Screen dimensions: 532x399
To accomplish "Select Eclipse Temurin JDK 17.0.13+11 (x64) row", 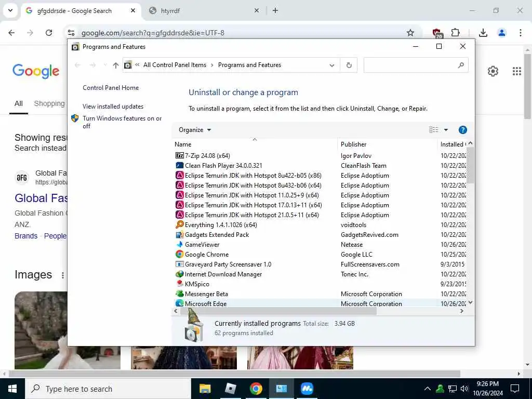I will click(x=321, y=205).
